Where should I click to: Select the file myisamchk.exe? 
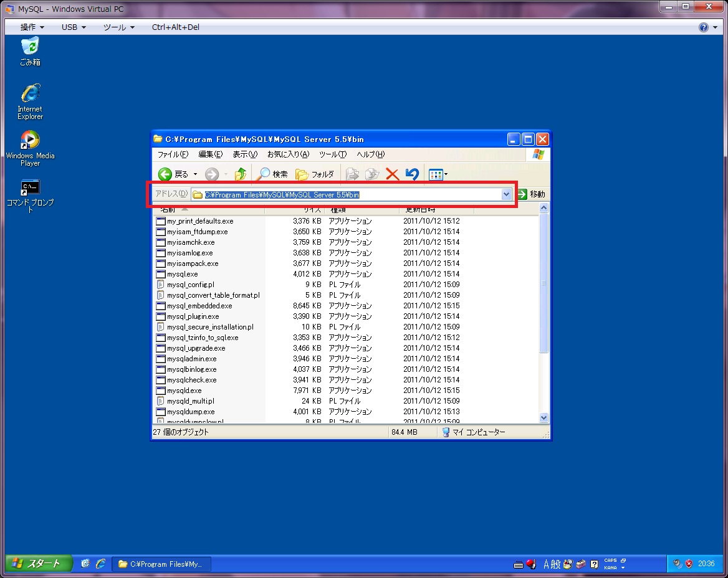tap(191, 243)
